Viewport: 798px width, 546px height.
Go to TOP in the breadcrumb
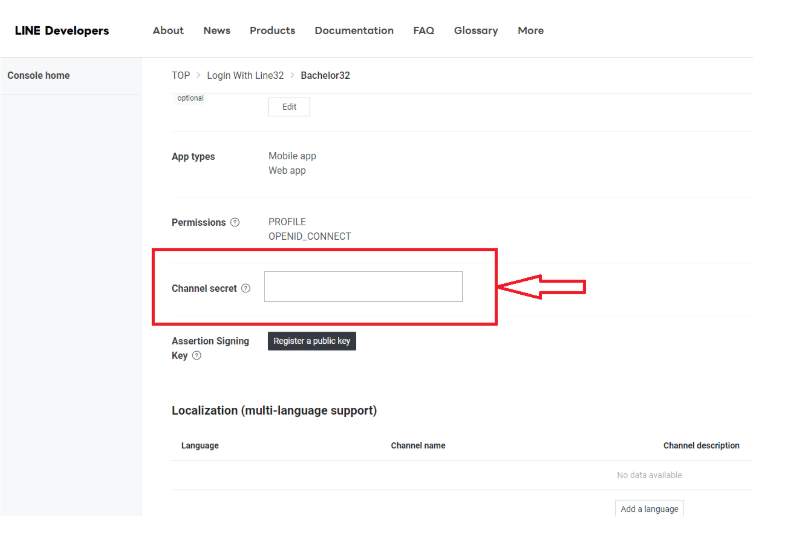[181, 76]
